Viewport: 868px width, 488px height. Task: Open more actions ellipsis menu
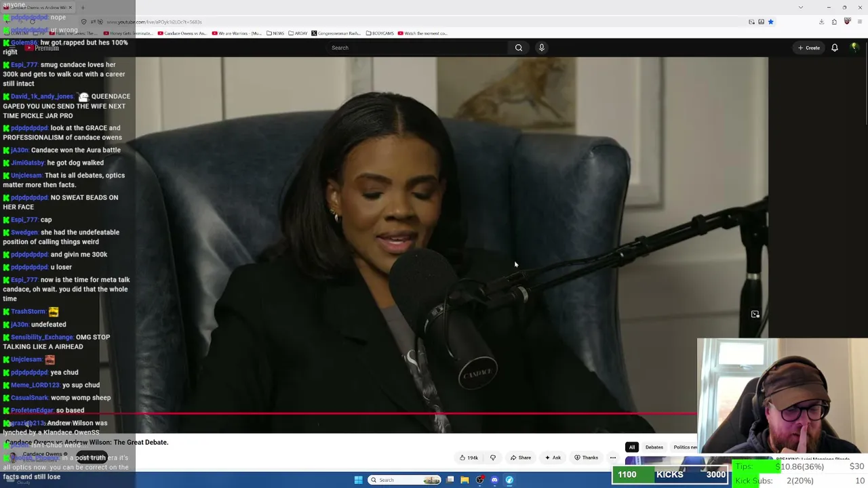click(x=613, y=457)
